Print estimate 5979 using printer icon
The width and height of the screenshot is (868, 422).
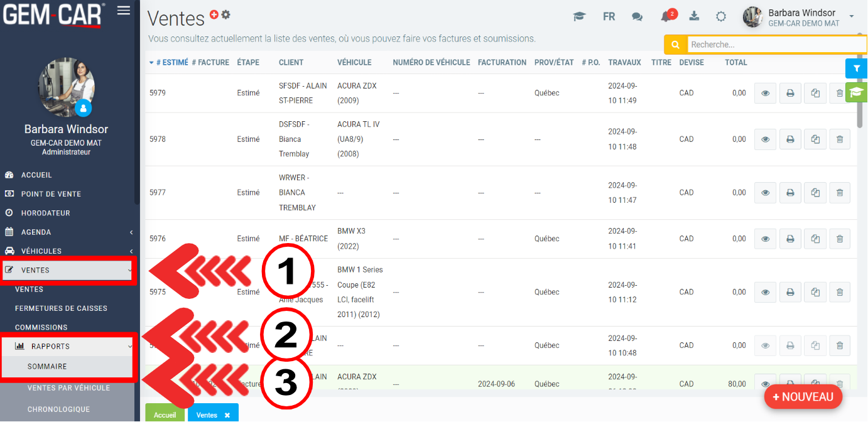point(790,94)
